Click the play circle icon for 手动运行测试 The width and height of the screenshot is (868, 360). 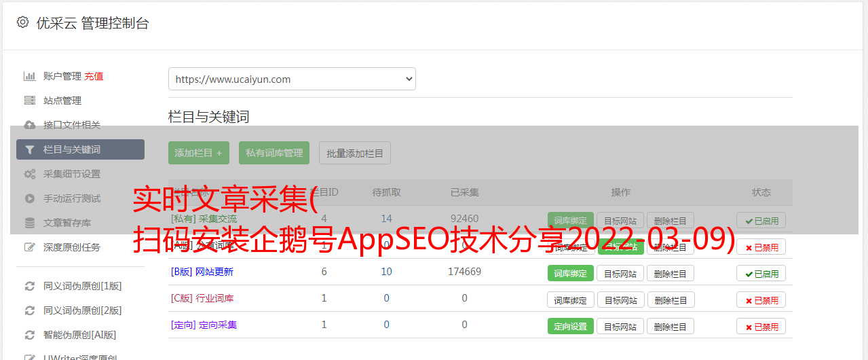coord(30,198)
